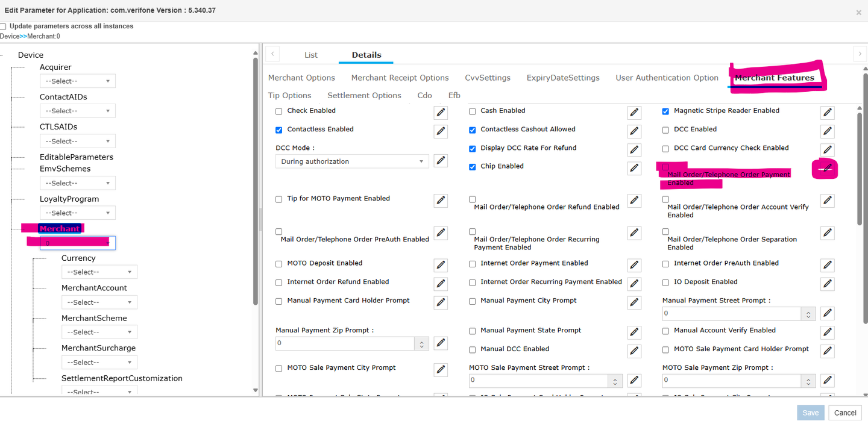Click the Manual Payment Zip Prompt stepper
Viewport: 868px width, 427px height.
coord(422,343)
